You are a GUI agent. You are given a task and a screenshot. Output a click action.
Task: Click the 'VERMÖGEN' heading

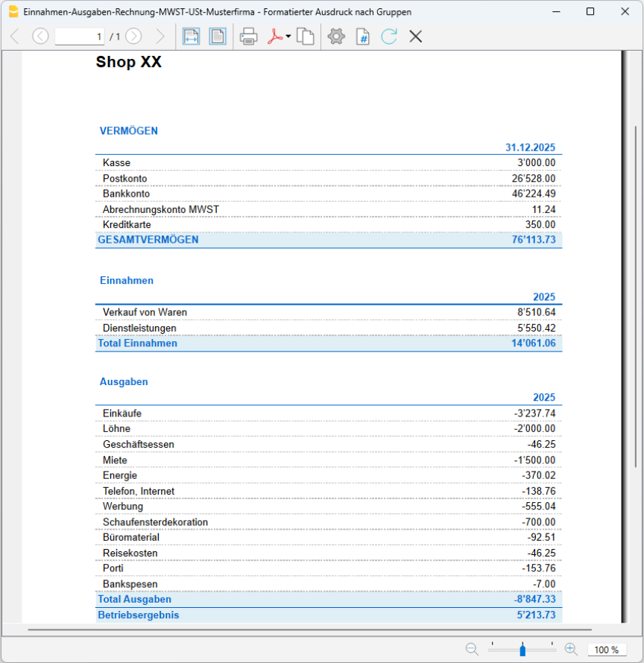[129, 131]
